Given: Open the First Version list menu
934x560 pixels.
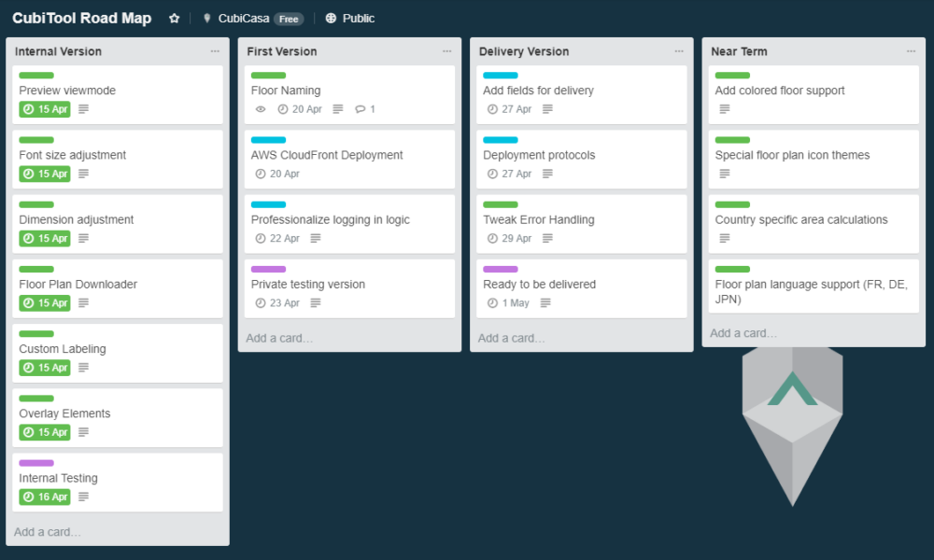Looking at the screenshot, I should pos(446,51).
